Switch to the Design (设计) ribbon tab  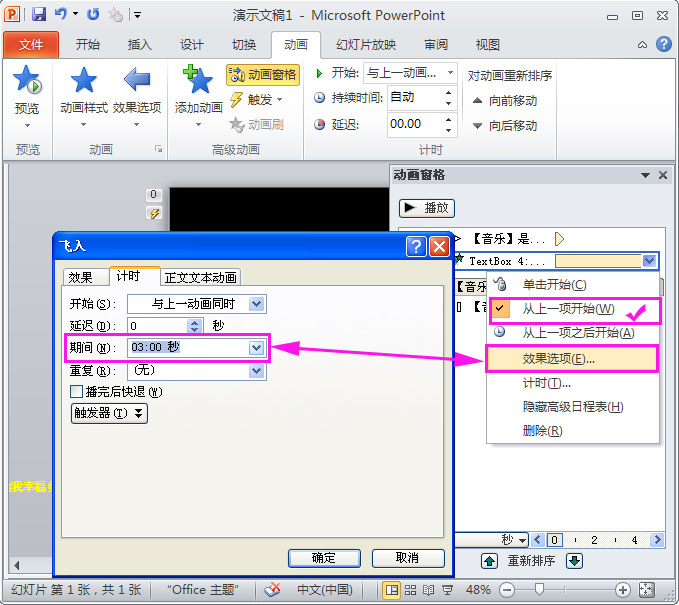(x=191, y=45)
